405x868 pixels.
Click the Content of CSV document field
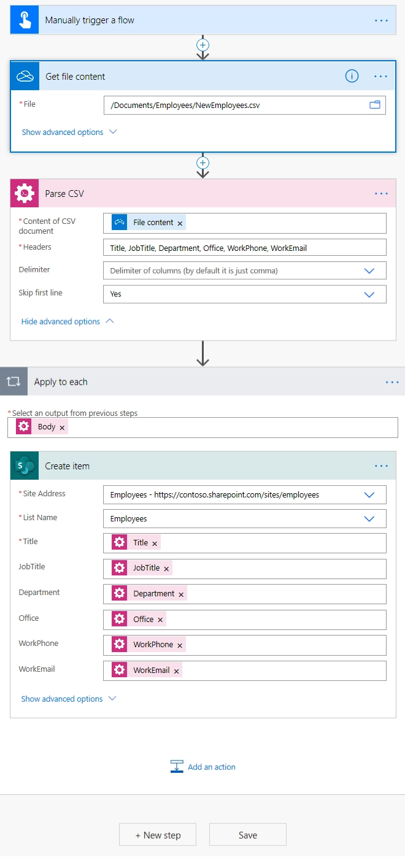(245, 223)
